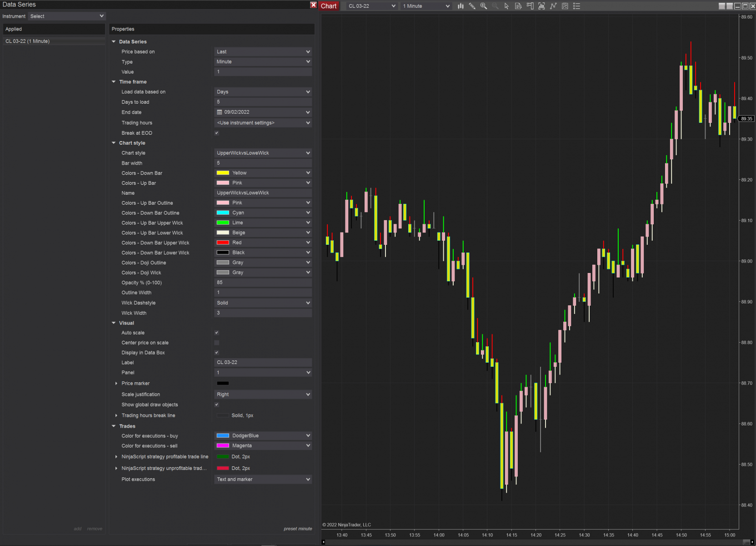The height and width of the screenshot is (546, 756).
Task: Collapse the Chart style section
Action: point(114,143)
